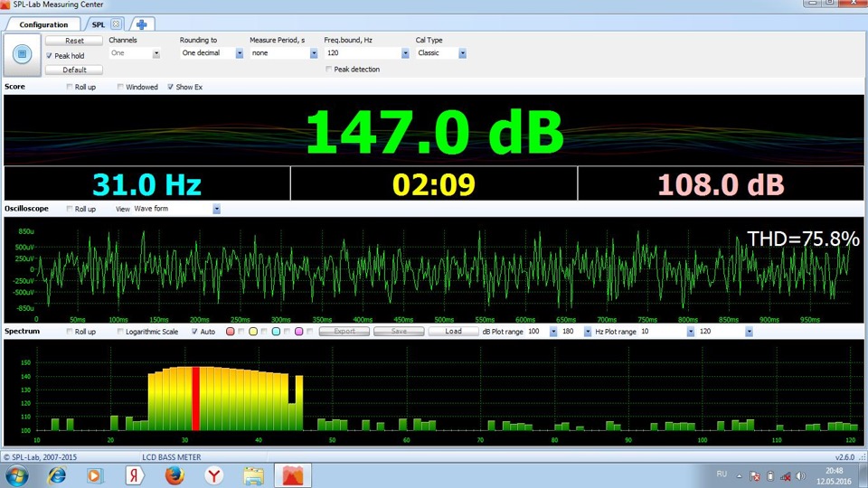Image resolution: width=868 pixels, height=488 pixels.
Task: Open the oscilloscope View Wave form dropdown
Action: (216, 209)
